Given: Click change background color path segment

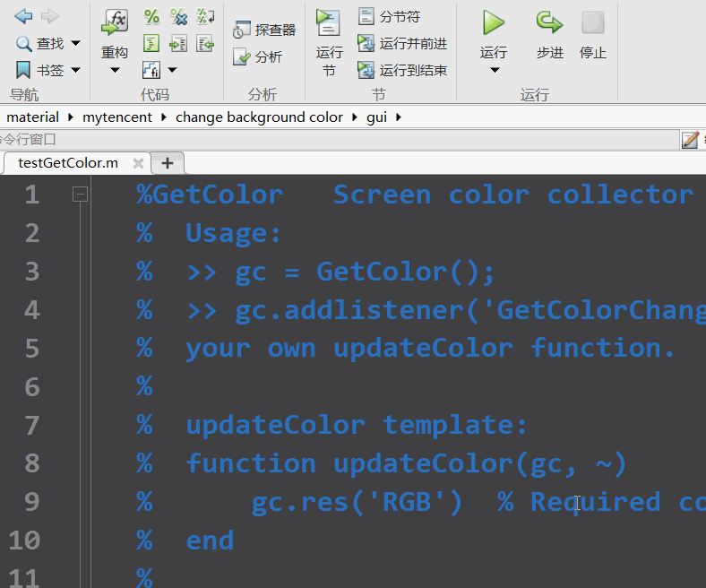Looking at the screenshot, I should [x=259, y=117].
